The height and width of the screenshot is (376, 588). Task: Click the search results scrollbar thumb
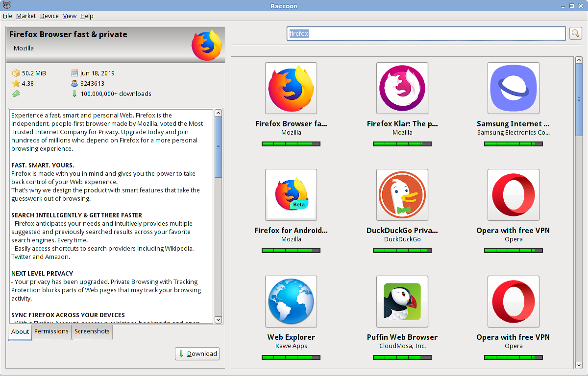579,100
